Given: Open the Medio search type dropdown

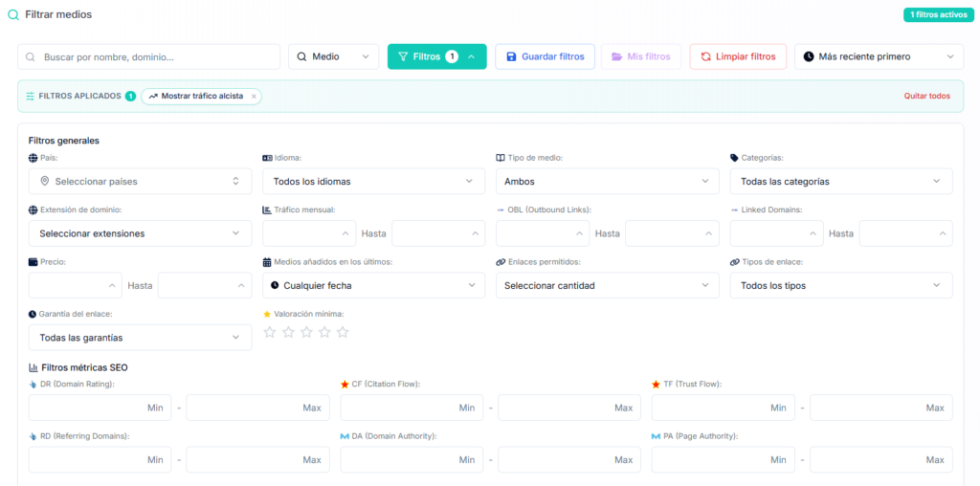Looking at the screenshot, I should [334, 56].
